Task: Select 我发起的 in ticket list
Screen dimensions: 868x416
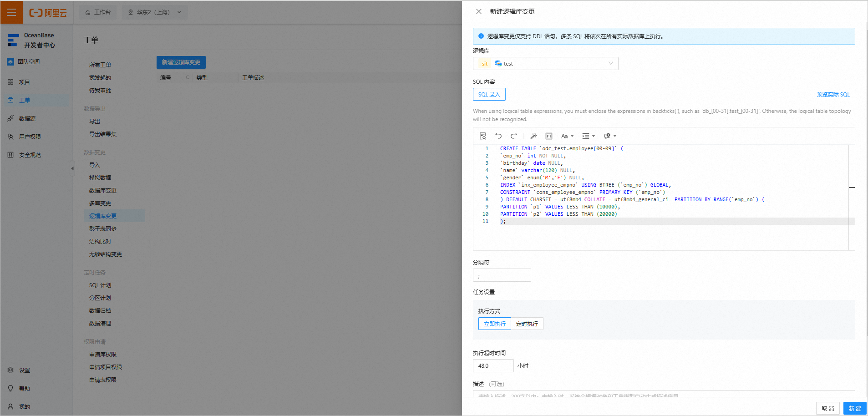Action: point(100,78)
